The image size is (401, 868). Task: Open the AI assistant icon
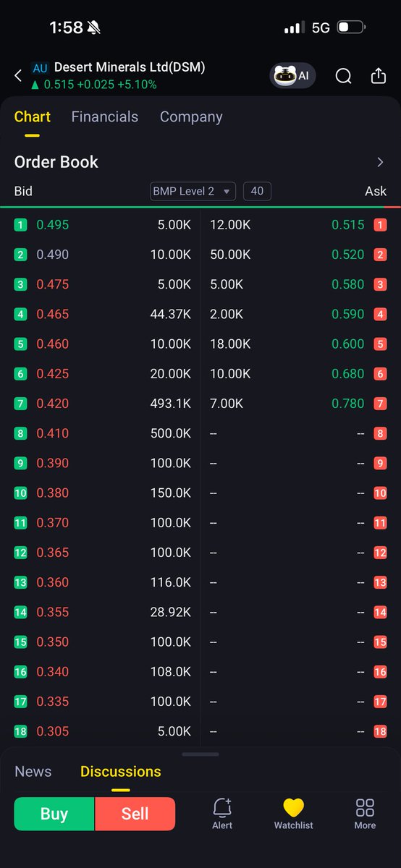292,75
